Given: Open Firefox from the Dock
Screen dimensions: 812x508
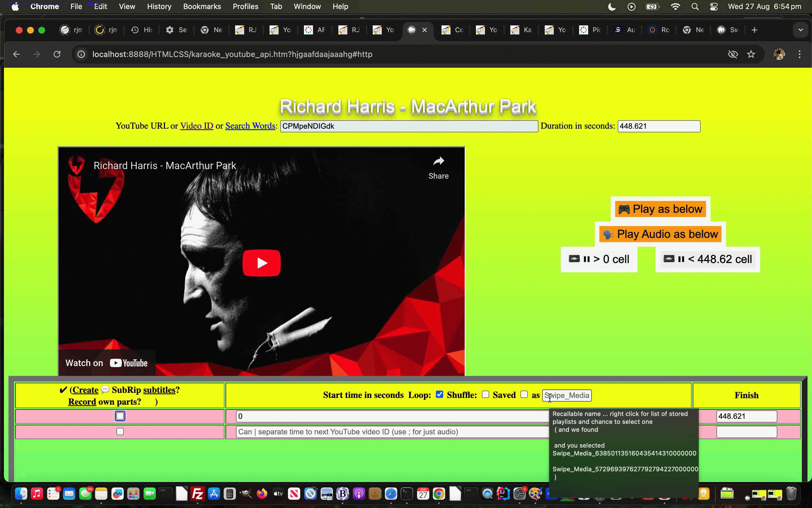Looking at the screenshot, I should [262, 494].
